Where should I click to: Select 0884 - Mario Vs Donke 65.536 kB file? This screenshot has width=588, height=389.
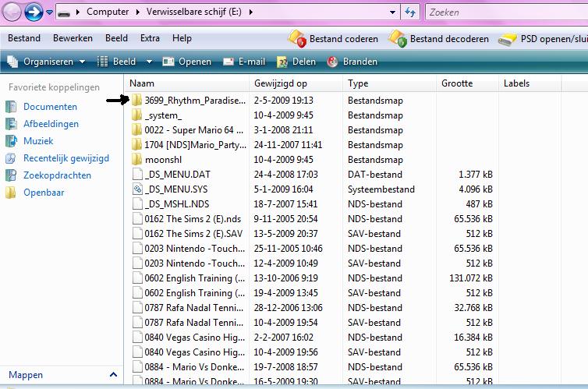pos(313,367)
